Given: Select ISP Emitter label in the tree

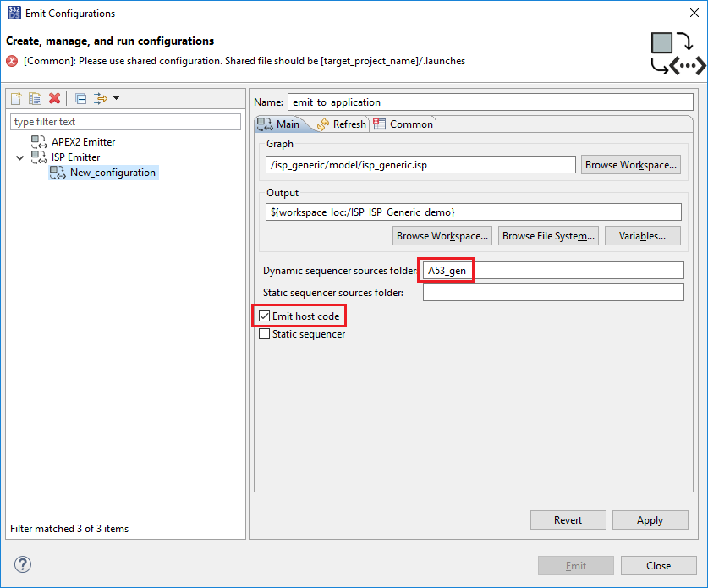Looking at the screenshot, I should [x=76, y=157].
